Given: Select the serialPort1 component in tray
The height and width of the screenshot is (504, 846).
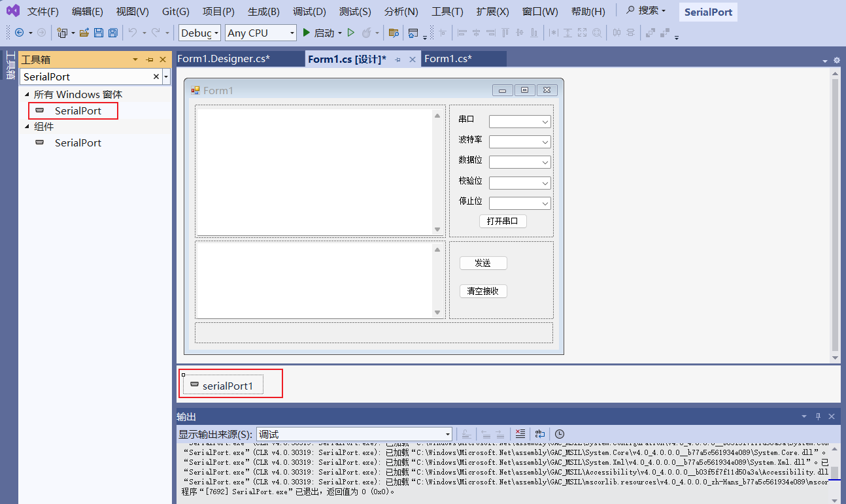Looking at the screenshot, I should (x=222, y=385).
